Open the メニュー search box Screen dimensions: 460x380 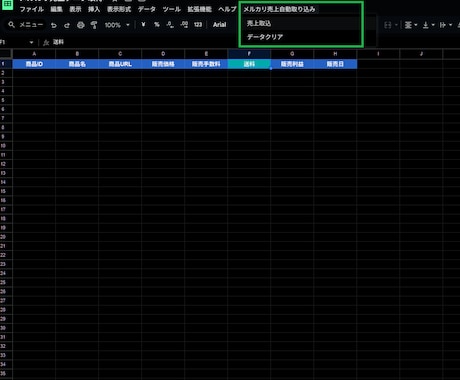pos(26,25)
